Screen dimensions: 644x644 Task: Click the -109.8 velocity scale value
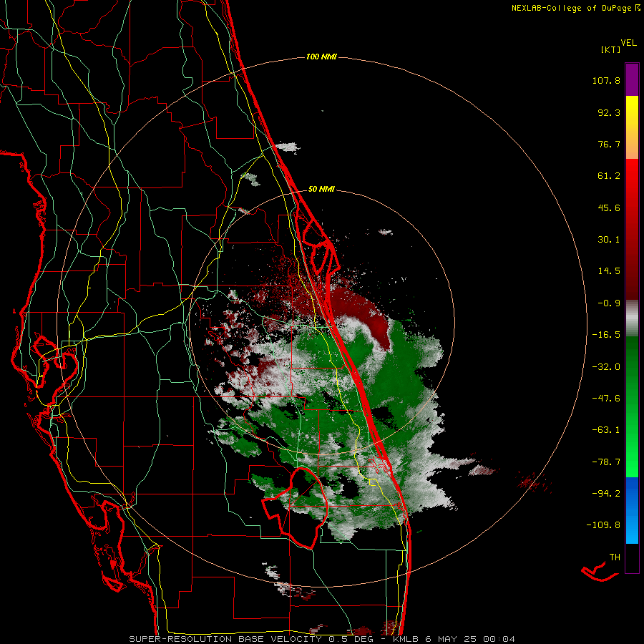click(603, 525)
